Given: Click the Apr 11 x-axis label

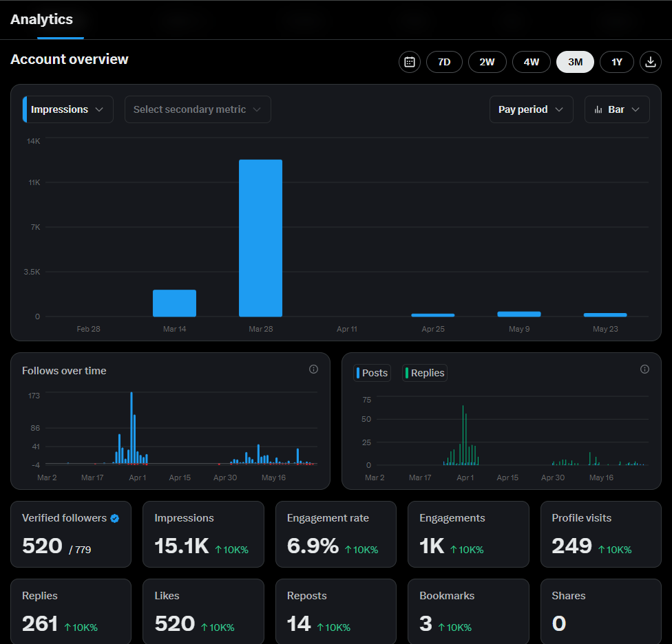Looking at the screenshot, I should click(x=347, y=329).
